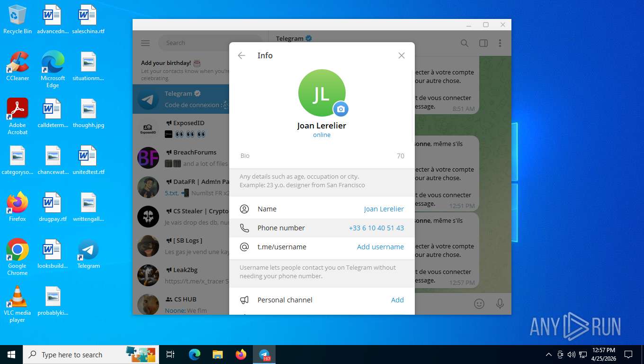Open File Explorer from the taskbar
Image resolution: width=644 pixels, height=364 pixels.
217,355
